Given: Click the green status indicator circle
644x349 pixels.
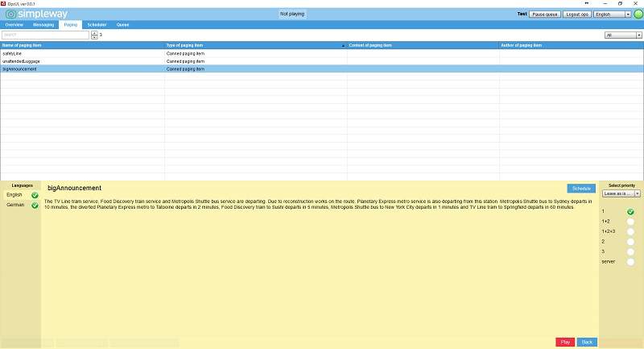Looking at the screenshot, I should (638, 15).
